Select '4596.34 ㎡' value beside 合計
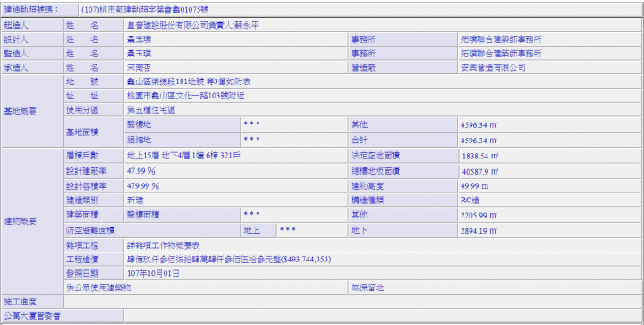The width and height of the screenshot is (644, 325). [479, 141]
